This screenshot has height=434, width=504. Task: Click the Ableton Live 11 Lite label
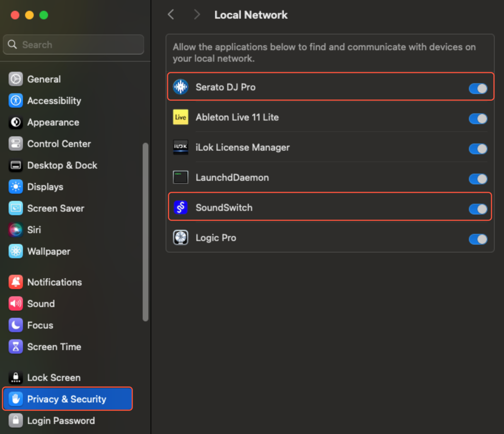(237, 117)
